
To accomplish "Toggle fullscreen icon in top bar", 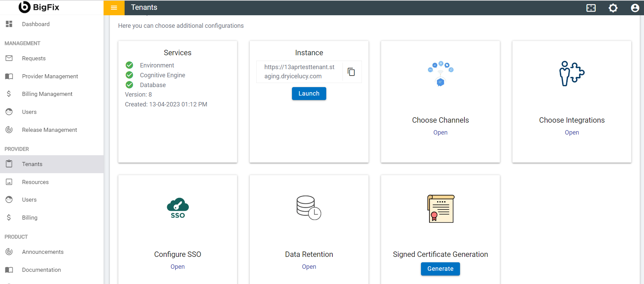I will (591, 8).
